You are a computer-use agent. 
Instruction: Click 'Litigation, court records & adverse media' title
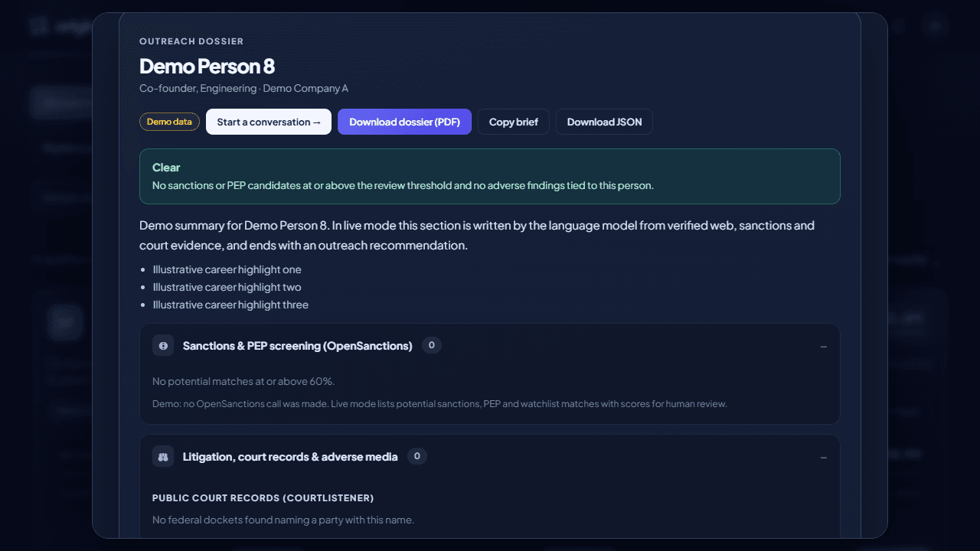(290, 457)
